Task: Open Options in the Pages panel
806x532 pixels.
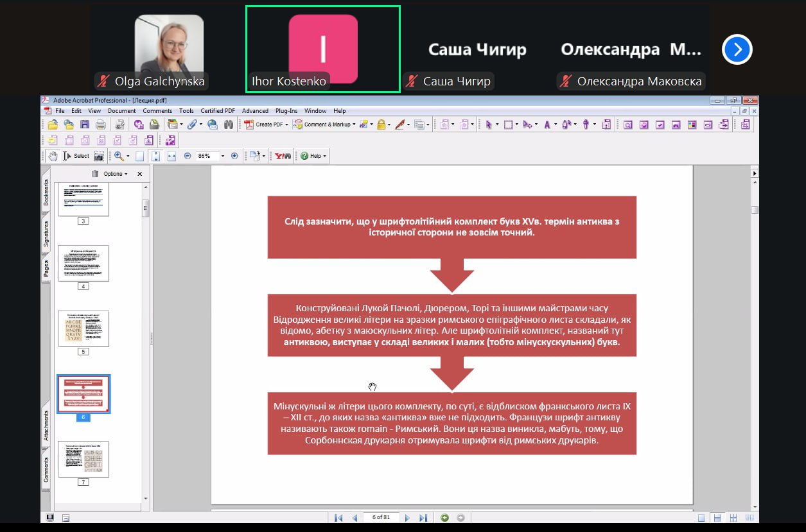Action: pyautogui.click(x=115, y=174)
